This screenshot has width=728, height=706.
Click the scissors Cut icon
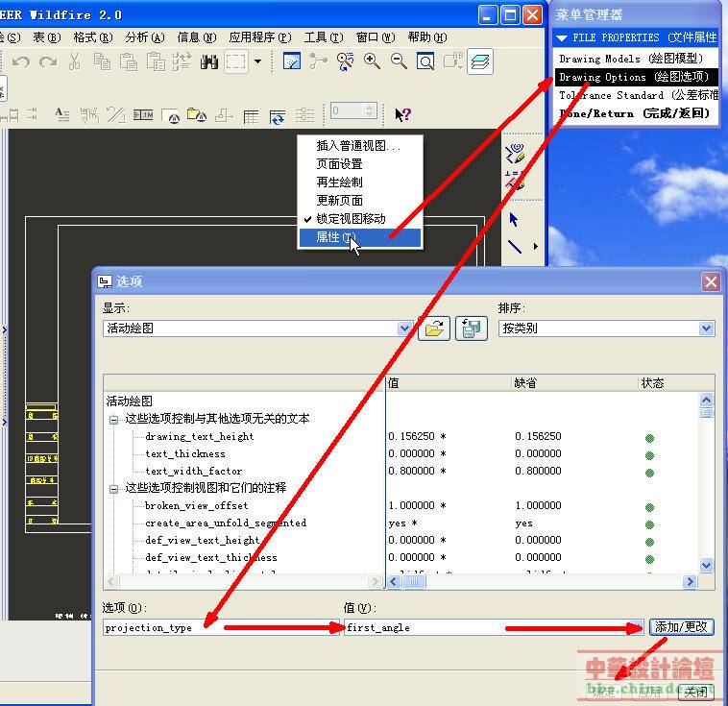[x=74, y=61]
